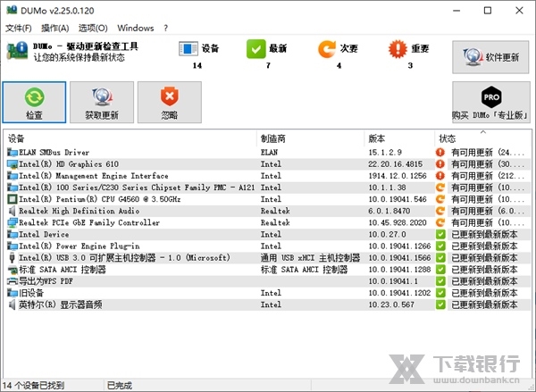
Task: Click the 检查 (Check) refresh button
Action: [x=34, y=104]
